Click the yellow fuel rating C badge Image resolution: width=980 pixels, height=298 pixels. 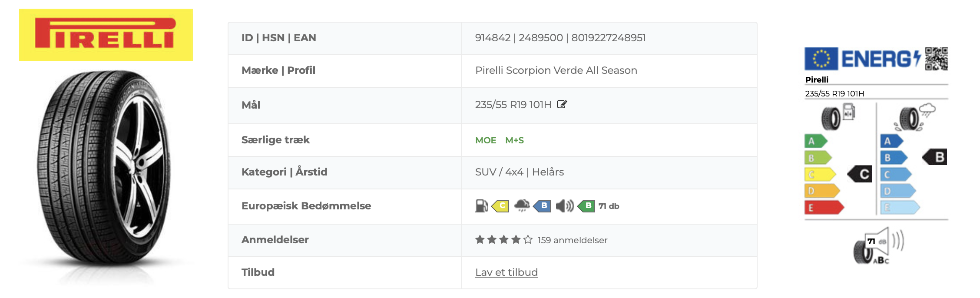pos(501,206)
